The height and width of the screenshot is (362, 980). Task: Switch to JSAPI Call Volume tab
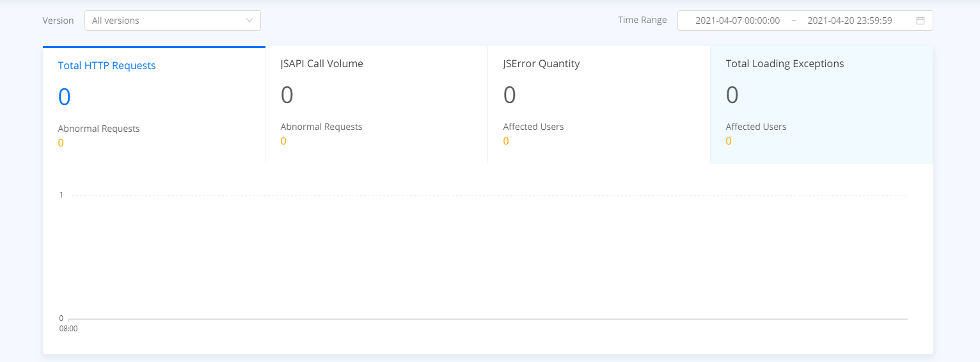(377, 105)
